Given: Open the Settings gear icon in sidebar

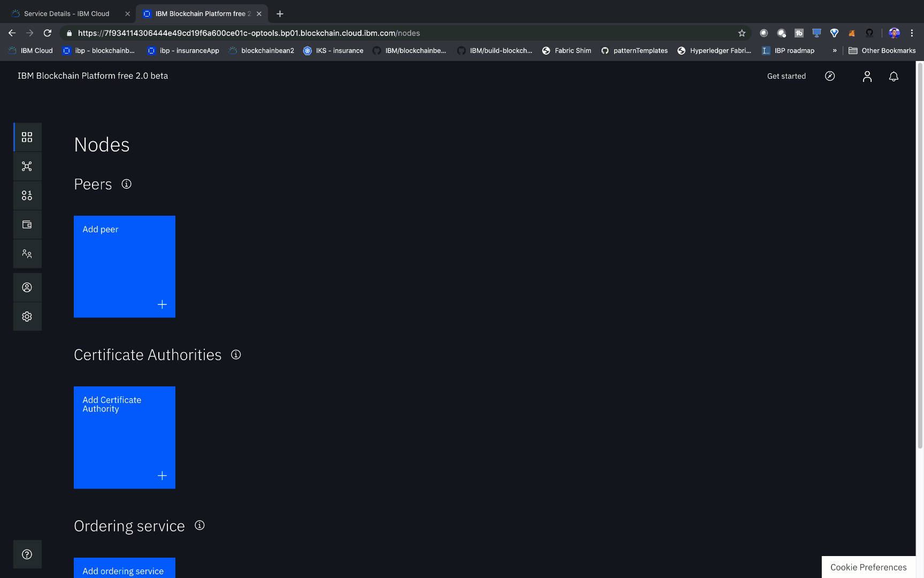Looking at the screenshot, I should [27, 317].
